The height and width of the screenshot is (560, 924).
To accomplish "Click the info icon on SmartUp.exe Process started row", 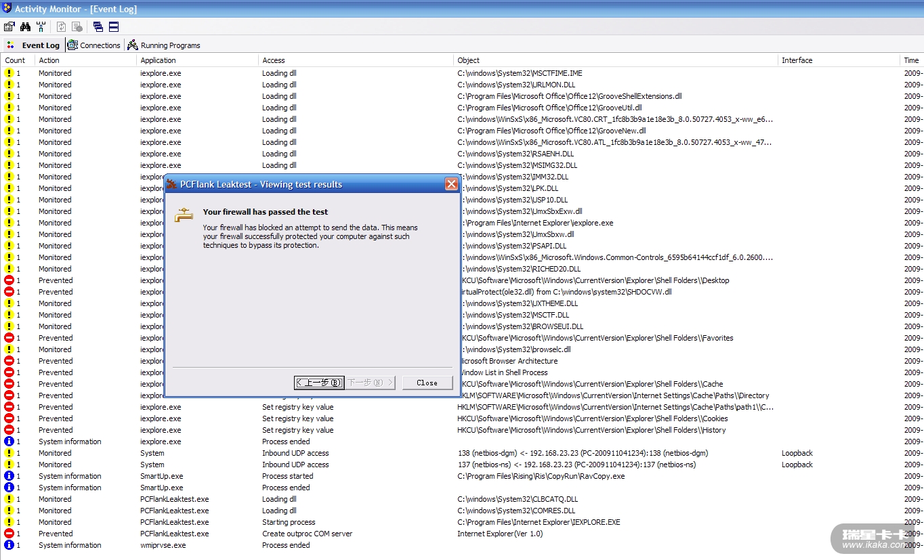I will (9, 476).
